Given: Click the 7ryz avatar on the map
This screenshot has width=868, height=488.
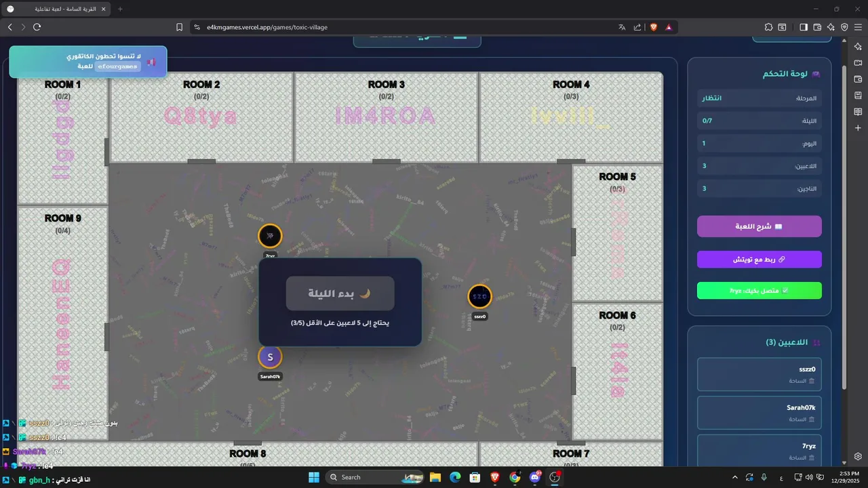Looking at the screenshot, I should [270, 236].
